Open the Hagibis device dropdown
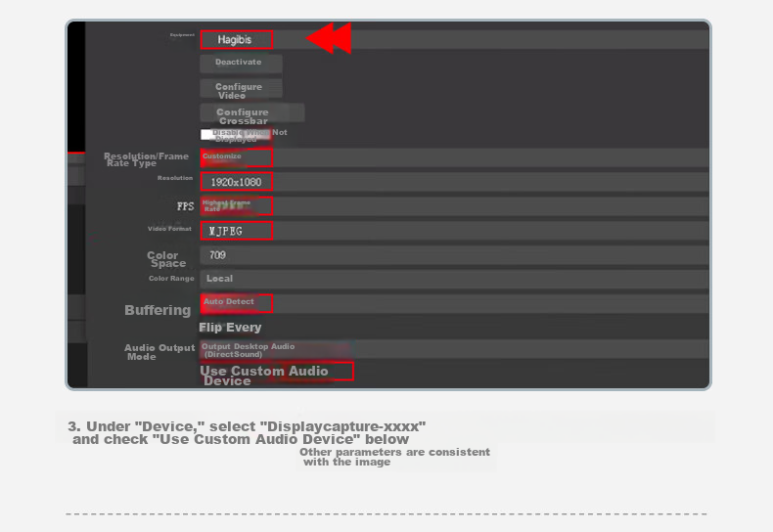This screenshot has width=773, height=532. pos(454,39)
